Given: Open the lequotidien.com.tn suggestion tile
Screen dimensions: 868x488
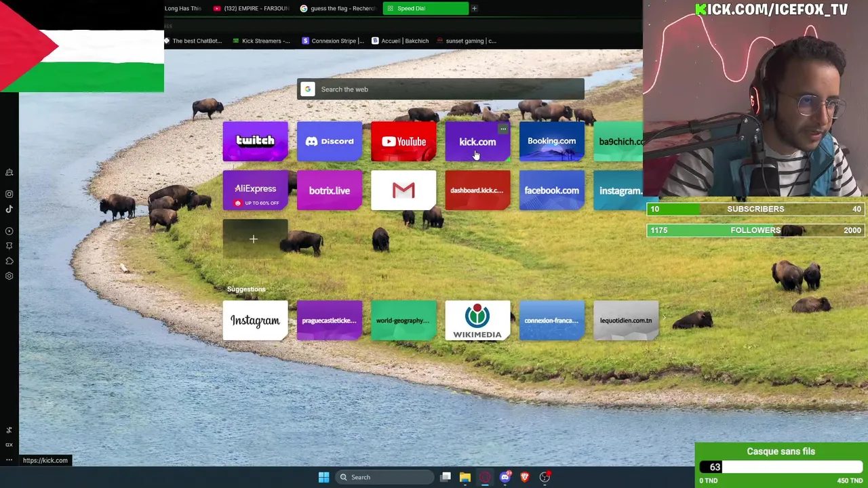Looking at the screenshot, I should (626, 321).
